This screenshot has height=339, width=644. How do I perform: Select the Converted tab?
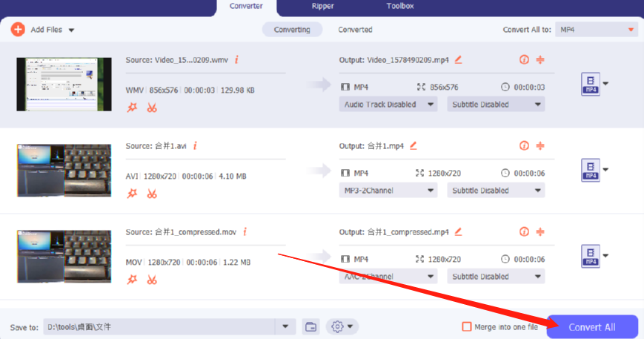coord(355,30)
